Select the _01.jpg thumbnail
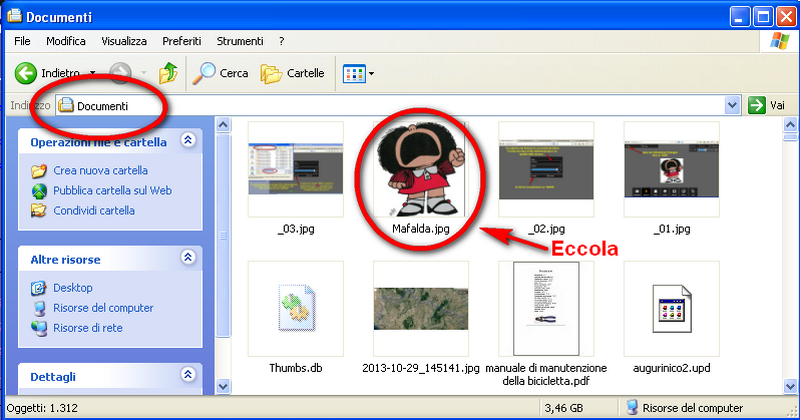Image resolution: width=800 pixels, height=420 pixels. 671,169
